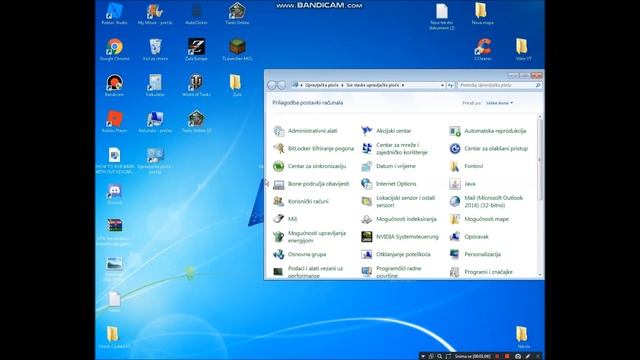This screenshot has height=360, width=640.
Task: Open the Java control panel item
Action: (x=462, y=184)
